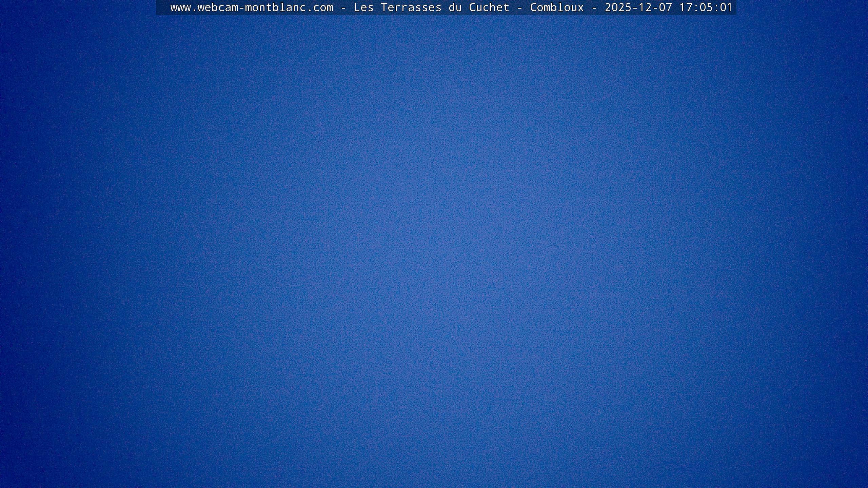Click the '.com' ending of the URL
This screenshot has width=868, height=488.
(319, 7)
